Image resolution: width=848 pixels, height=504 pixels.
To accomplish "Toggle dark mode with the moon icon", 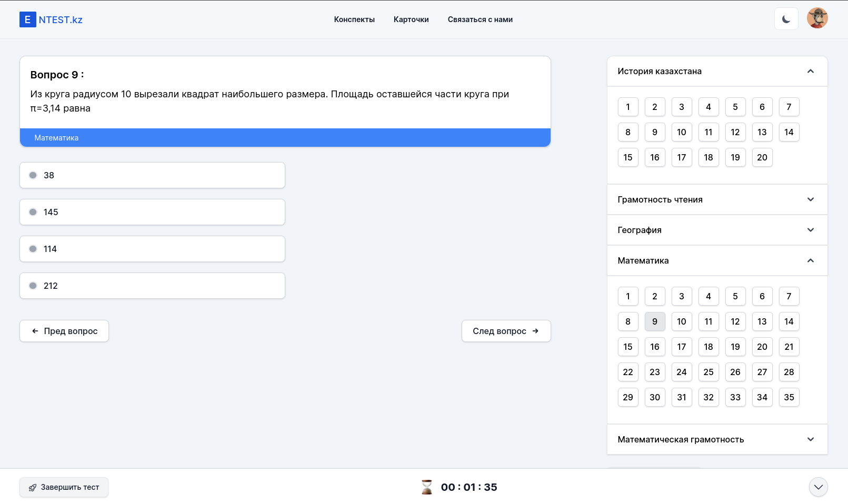I will (x=786, y=19).
